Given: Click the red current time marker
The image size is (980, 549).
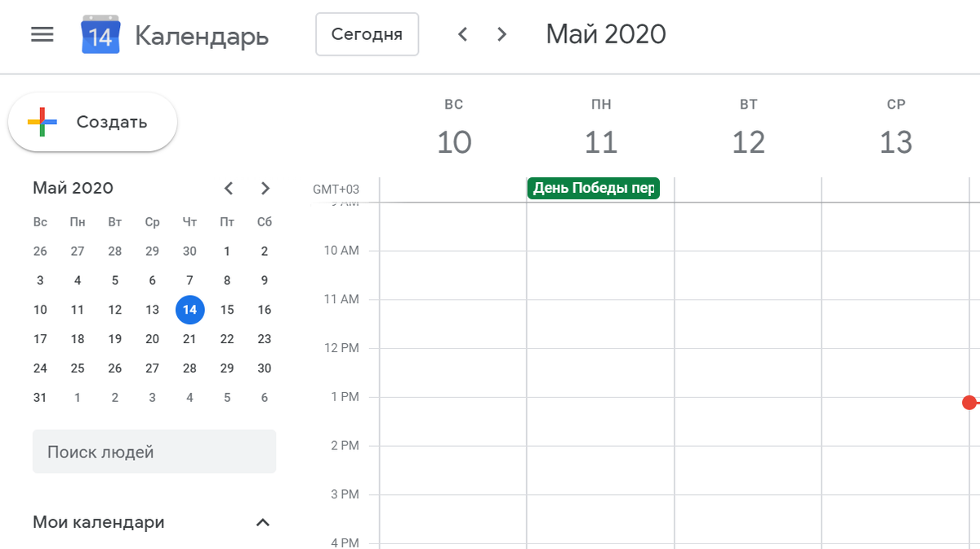Looking at the screenshot, I should (969, 403).
